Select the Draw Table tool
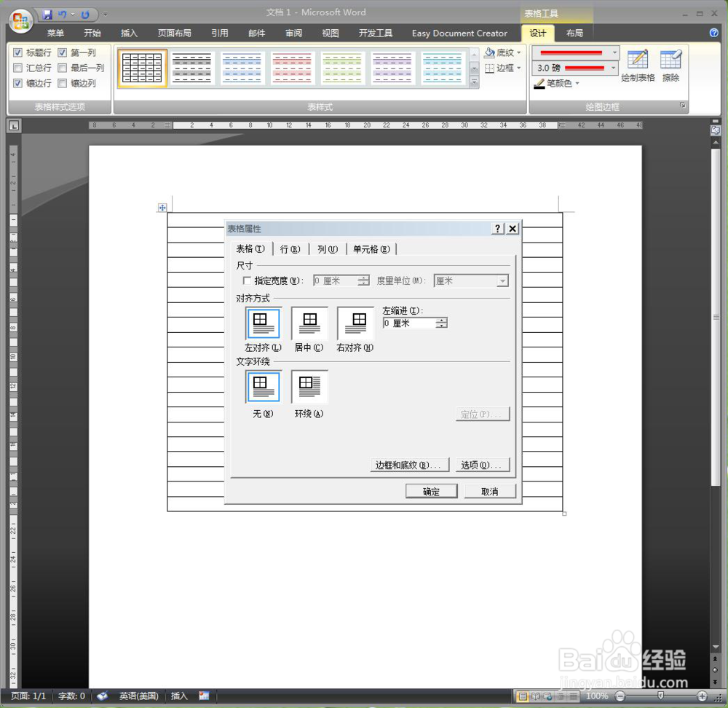 (638, 66)
